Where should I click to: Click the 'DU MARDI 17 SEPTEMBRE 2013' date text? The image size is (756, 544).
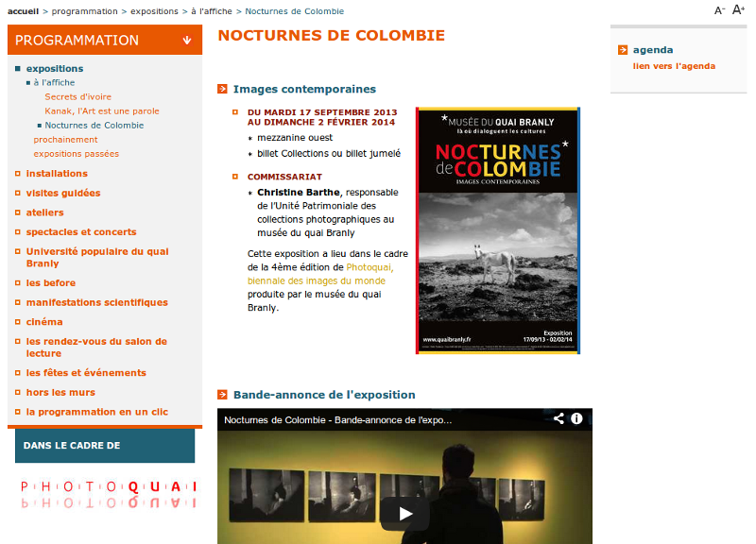322,112
